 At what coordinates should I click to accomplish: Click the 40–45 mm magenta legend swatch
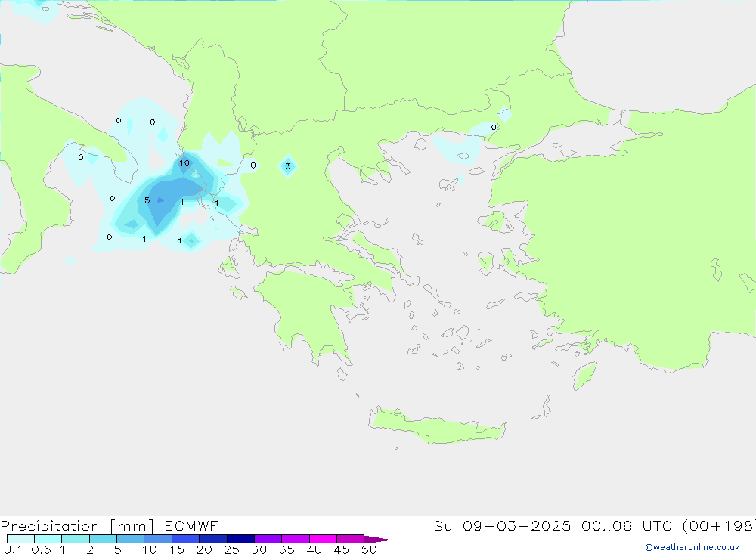pos(323,539)
